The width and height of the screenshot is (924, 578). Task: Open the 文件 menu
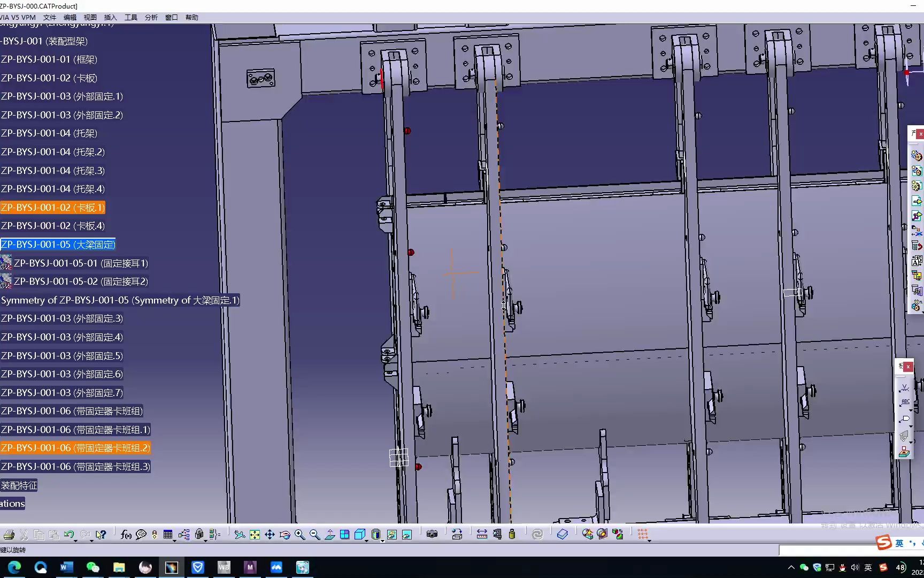[50, 17]
